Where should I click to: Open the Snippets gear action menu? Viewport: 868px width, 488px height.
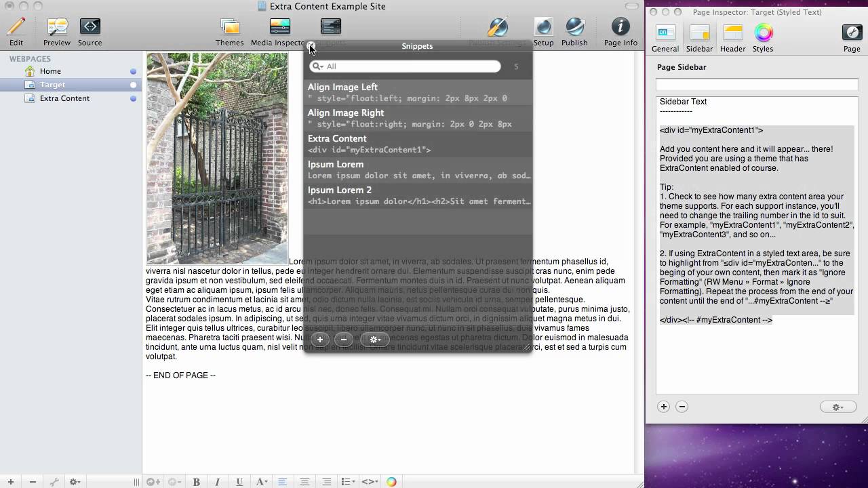(375, 340)
